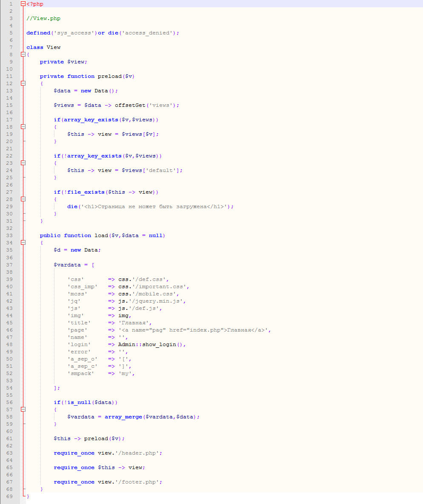Image resolution: width=423 pixels, height=504 pixels.
Task: Click the anchor tag string on line 46
Action: tap(193, 330)
